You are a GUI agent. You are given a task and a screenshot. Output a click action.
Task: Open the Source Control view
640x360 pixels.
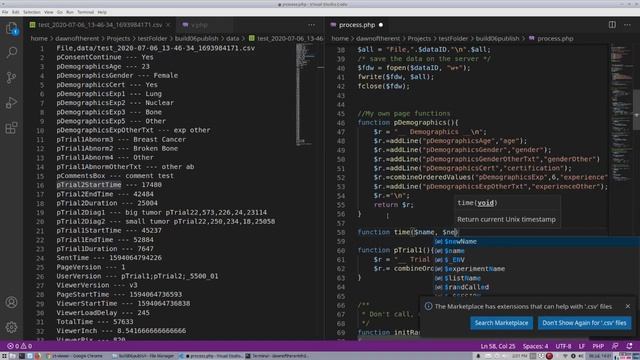point(11,78)
